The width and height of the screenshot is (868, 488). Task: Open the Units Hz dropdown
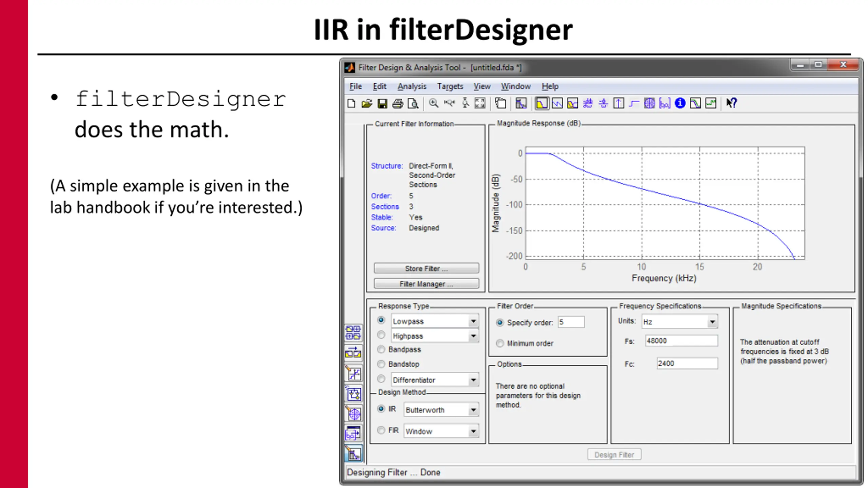click(x=679, y=322)
